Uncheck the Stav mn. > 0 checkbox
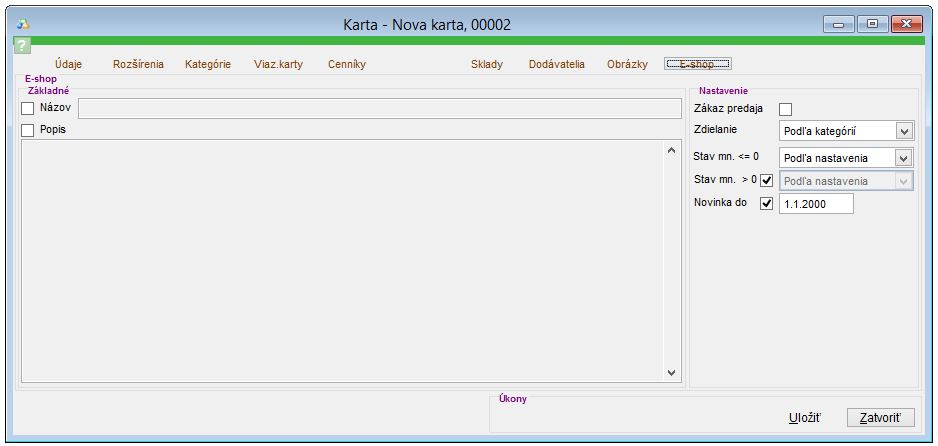This screenshot has width=938, height=446. pyautogui.click(x=767, y=181)
